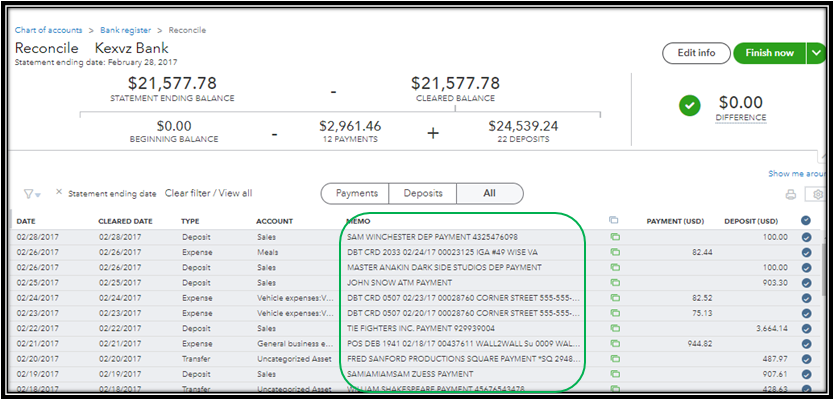Open the filter funnel icon

coord(32,194)
